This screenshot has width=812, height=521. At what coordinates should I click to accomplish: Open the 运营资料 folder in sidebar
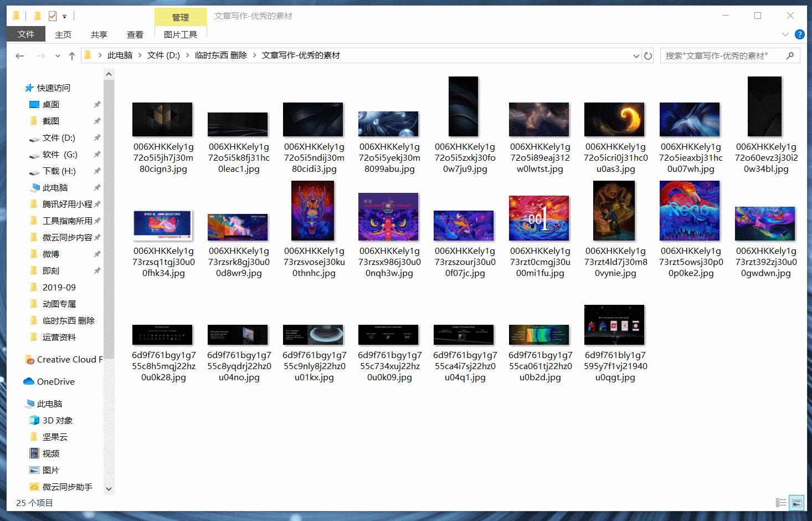click(59, 337)
